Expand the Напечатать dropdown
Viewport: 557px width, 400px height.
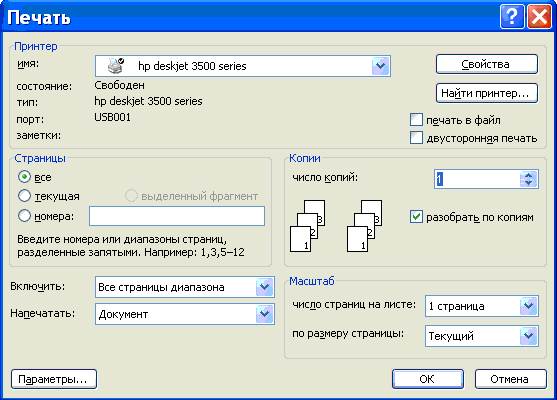coord(264,314)
